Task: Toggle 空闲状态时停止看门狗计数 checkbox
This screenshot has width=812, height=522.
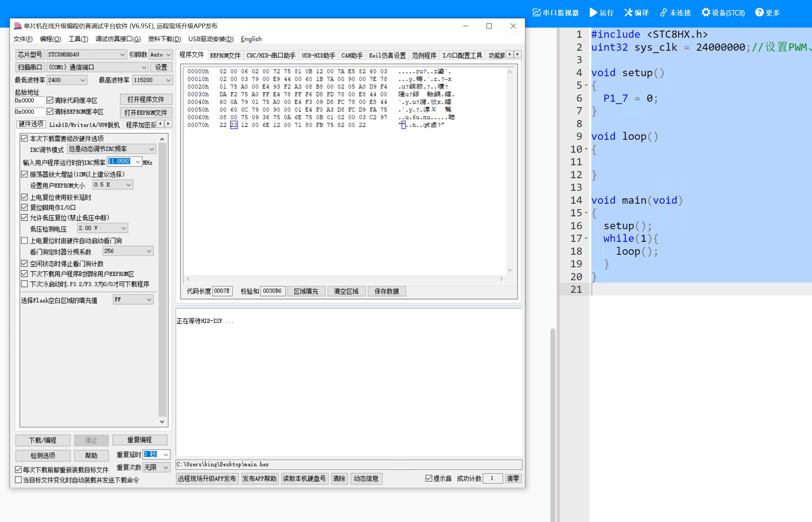Action: point(24,264)
